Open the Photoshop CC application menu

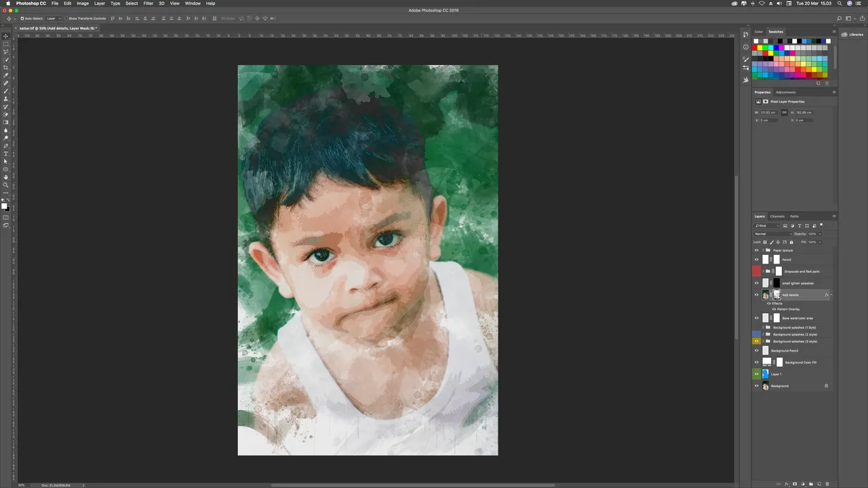click(31, 3)
